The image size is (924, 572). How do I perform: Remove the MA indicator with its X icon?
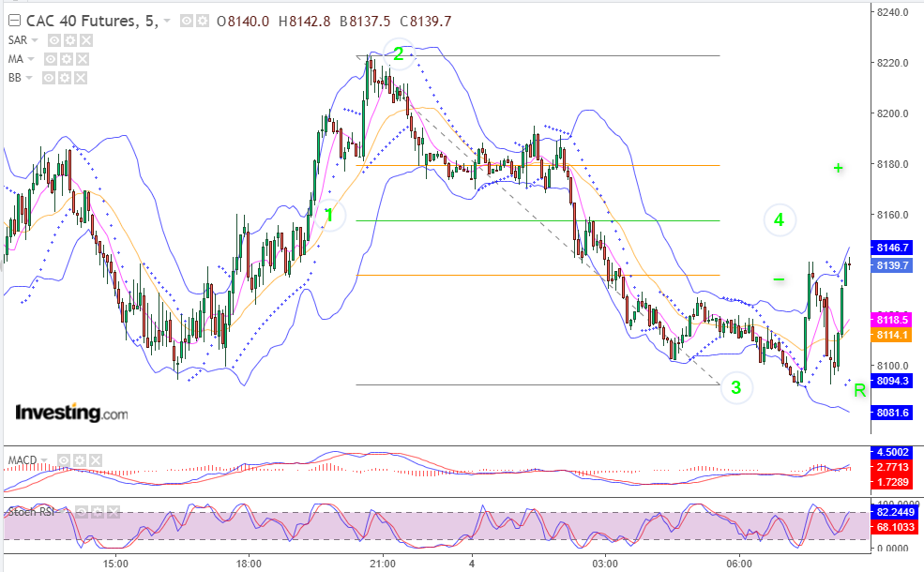(x=83, y=59)
